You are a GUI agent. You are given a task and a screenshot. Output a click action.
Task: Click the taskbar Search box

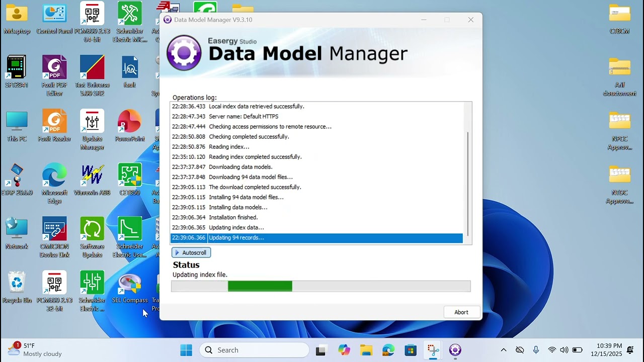254,350
